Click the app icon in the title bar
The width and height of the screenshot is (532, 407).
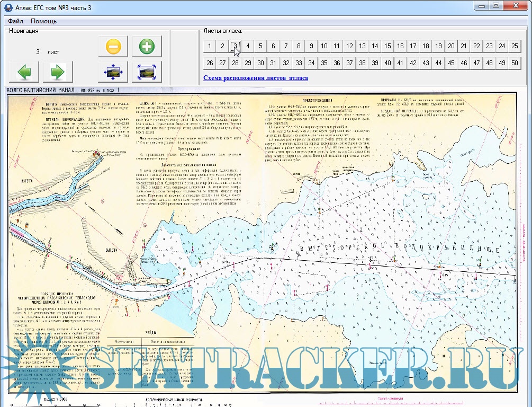click(x=7, y=7)
